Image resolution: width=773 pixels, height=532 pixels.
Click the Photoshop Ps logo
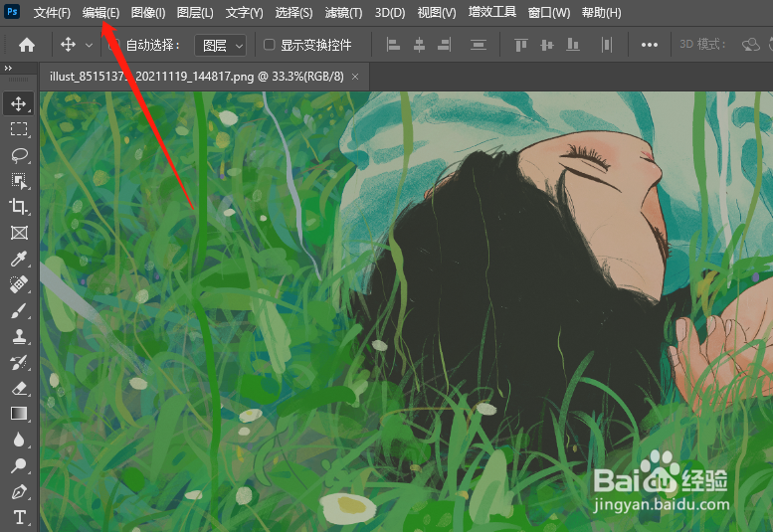pos(12,11)
